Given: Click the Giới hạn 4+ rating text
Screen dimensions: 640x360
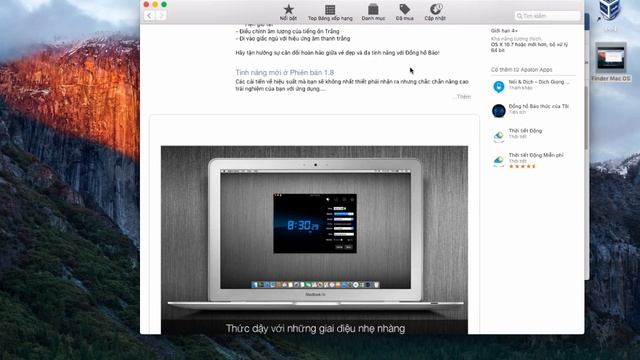Looking at the screenshot, I should [504, 31].
